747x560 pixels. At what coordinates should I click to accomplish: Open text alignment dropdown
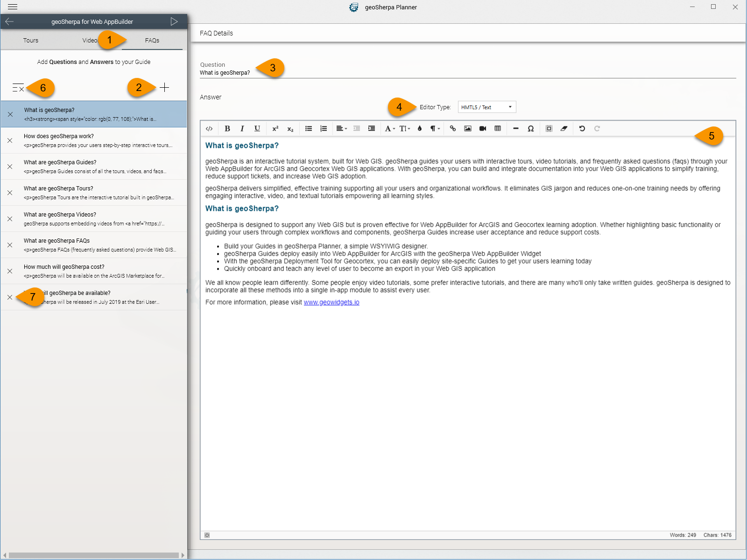click(342, 129)
